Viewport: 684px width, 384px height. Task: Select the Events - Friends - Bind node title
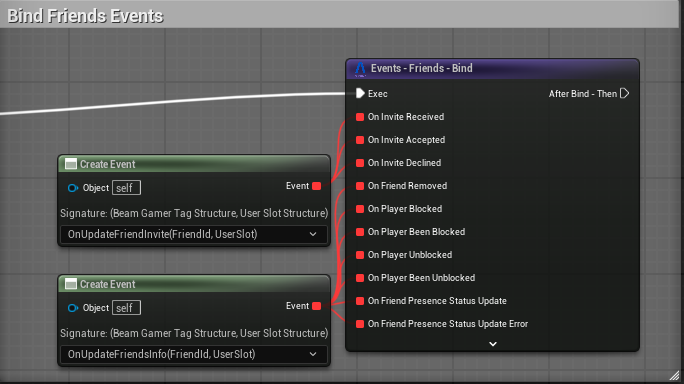(421, 68)
